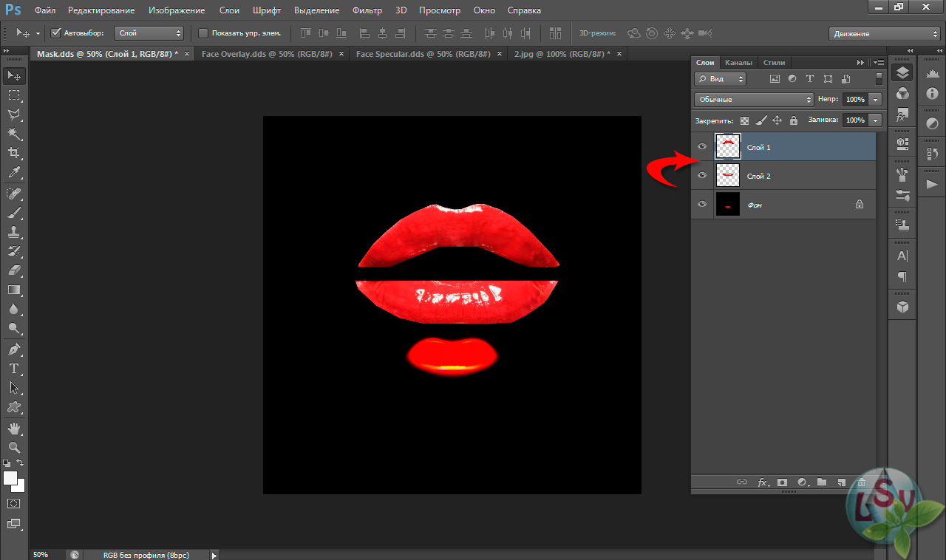Switch to the Каналы tab
The width and height of the screenshot is (946, 560).
click(738, 63)
